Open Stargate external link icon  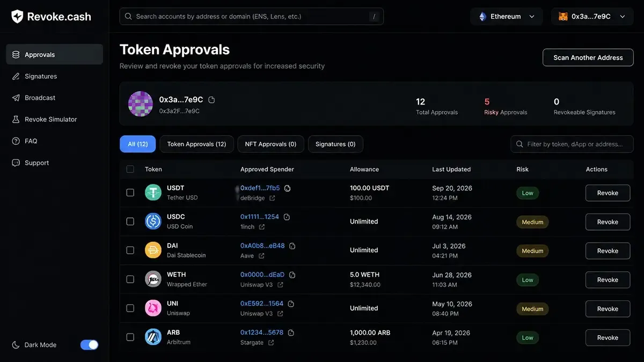point(271,343)
